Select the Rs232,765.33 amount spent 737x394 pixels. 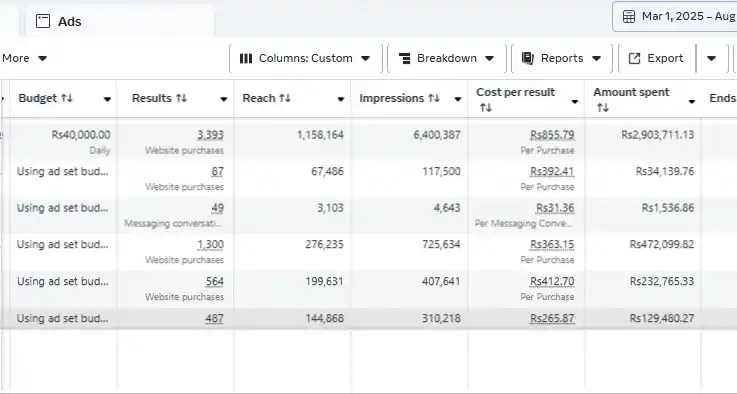coord(662,281)
